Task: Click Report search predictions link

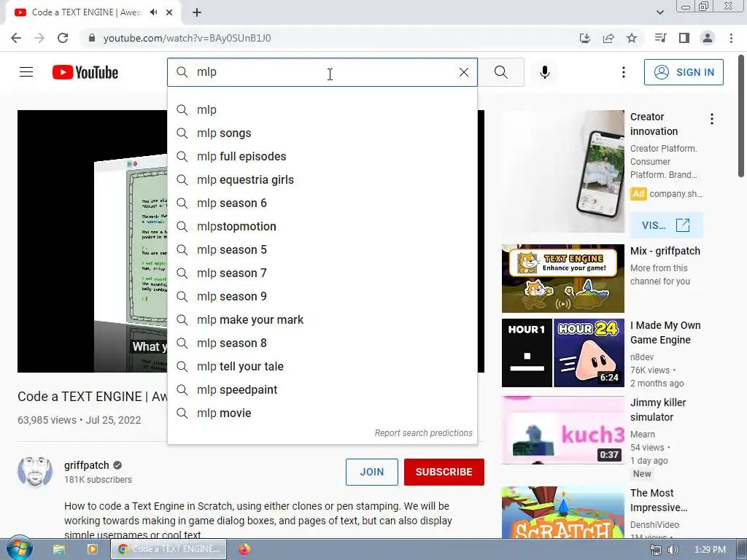Action: pyautogui.click(x=424, y=433)
